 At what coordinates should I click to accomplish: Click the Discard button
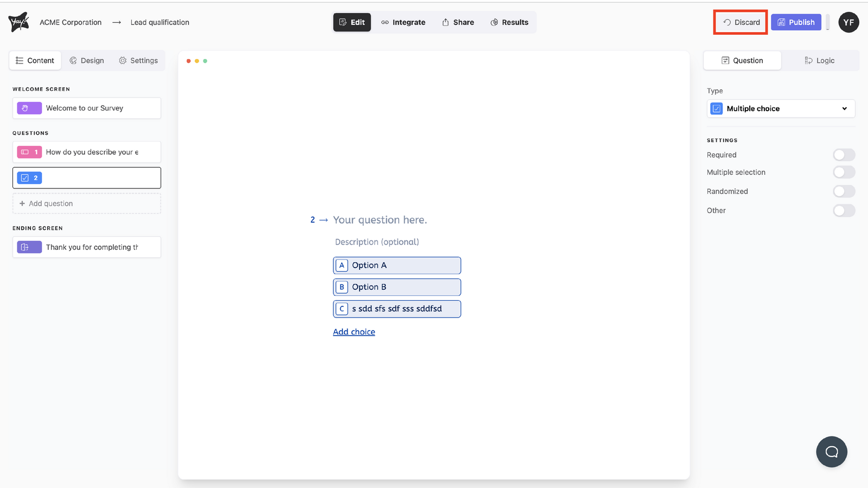741,22
